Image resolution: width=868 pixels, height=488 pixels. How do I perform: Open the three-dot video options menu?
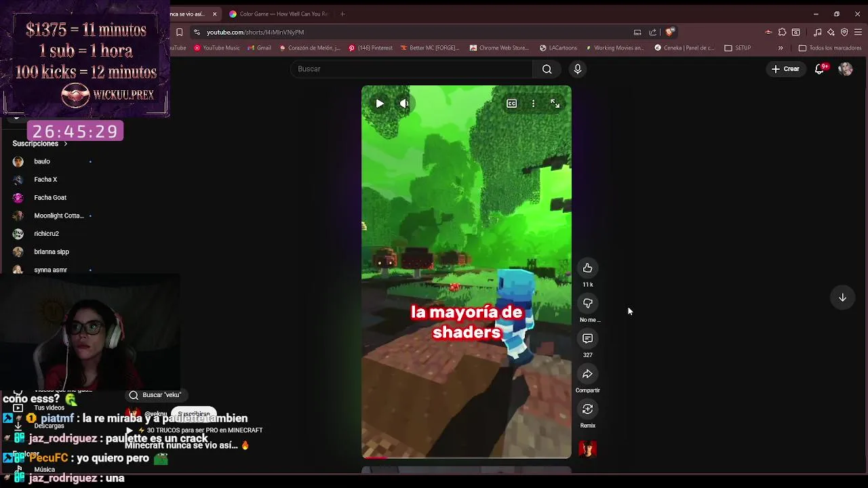click(533, 104)
